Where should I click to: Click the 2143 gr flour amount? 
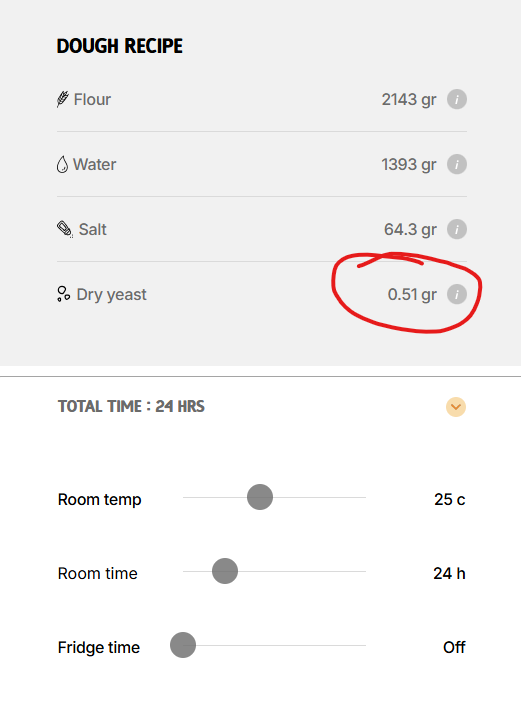(409, 100)
